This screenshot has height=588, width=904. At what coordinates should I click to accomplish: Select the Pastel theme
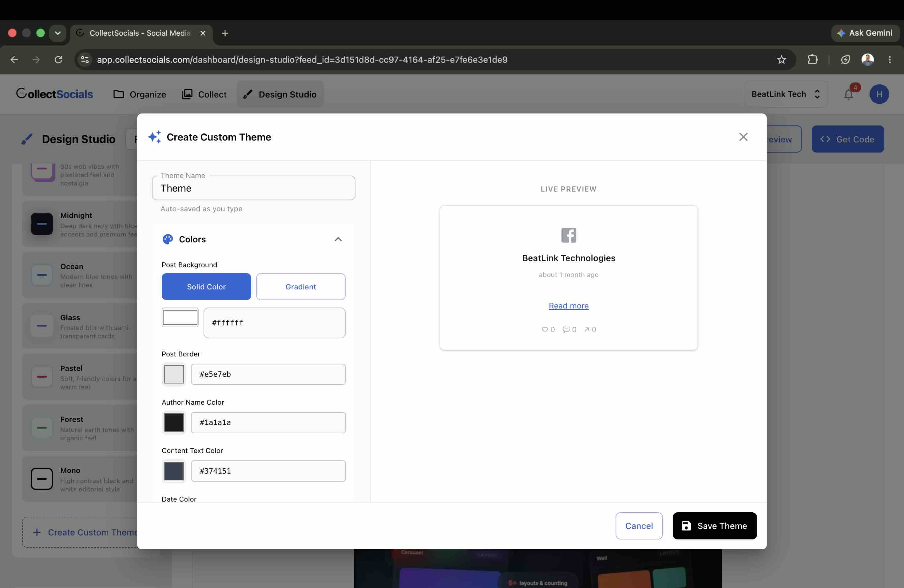(x=80, y=377)
